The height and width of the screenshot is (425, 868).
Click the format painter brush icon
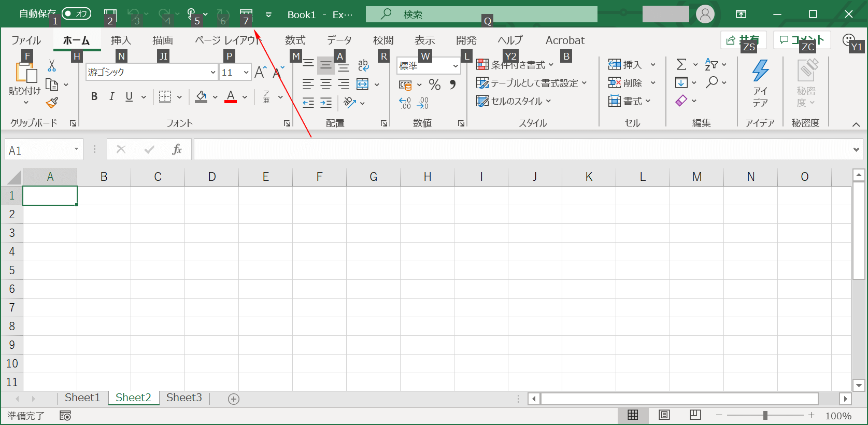pos(52,103)
